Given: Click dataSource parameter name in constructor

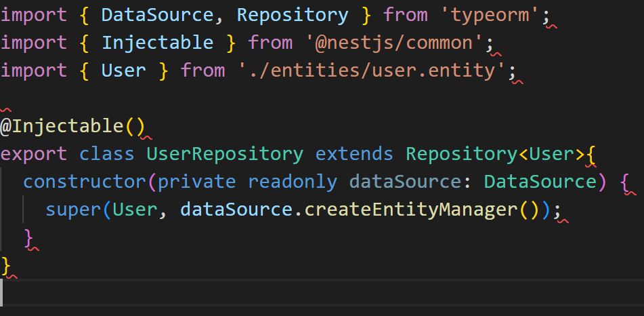Looking at the screenshot, I should [404, 182].
